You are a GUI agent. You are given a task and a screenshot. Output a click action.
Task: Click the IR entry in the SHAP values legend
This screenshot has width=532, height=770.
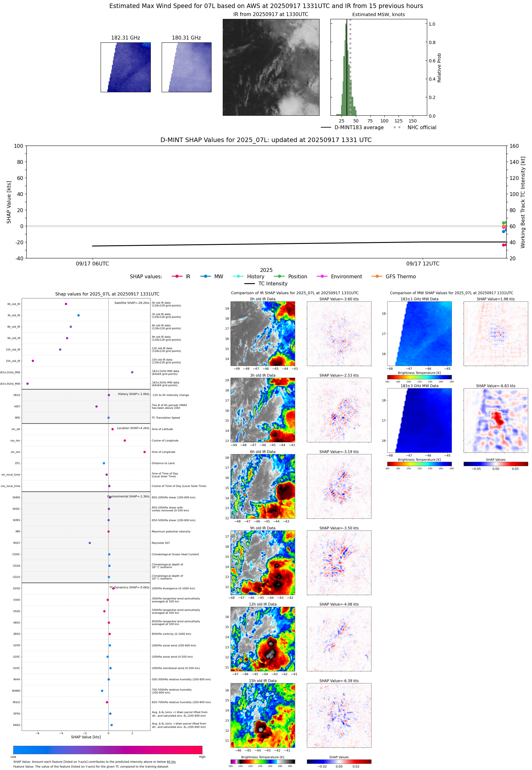coord(181,277)
